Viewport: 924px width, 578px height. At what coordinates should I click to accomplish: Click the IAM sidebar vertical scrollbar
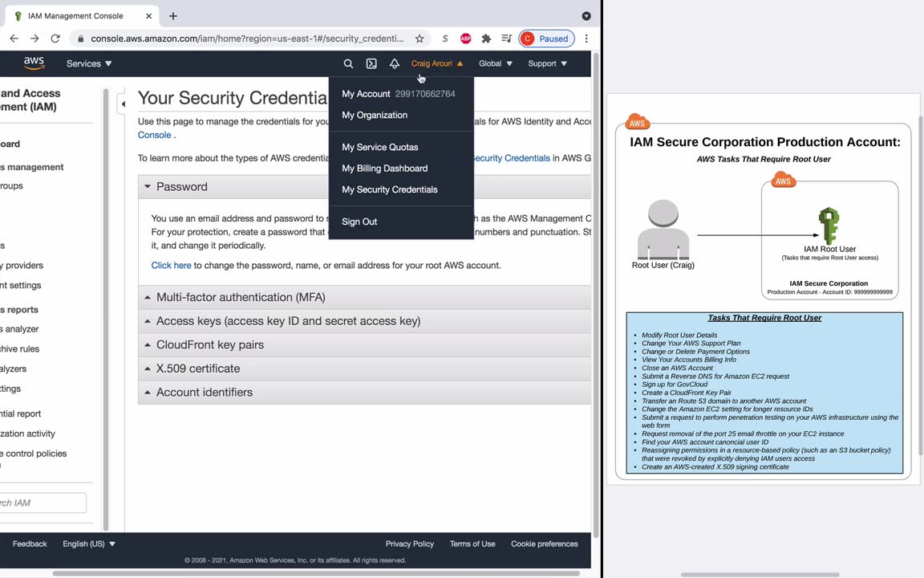point(106,310)
